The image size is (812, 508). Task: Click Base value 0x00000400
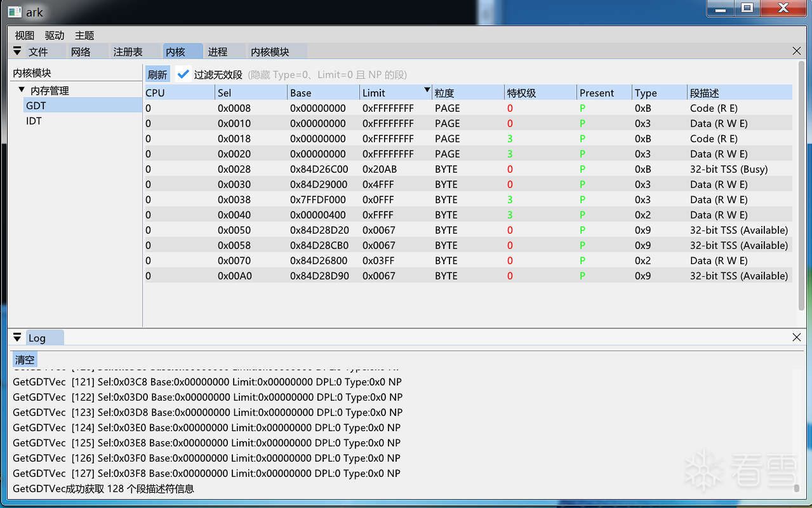pyautogui.click(x=318, y=215)
